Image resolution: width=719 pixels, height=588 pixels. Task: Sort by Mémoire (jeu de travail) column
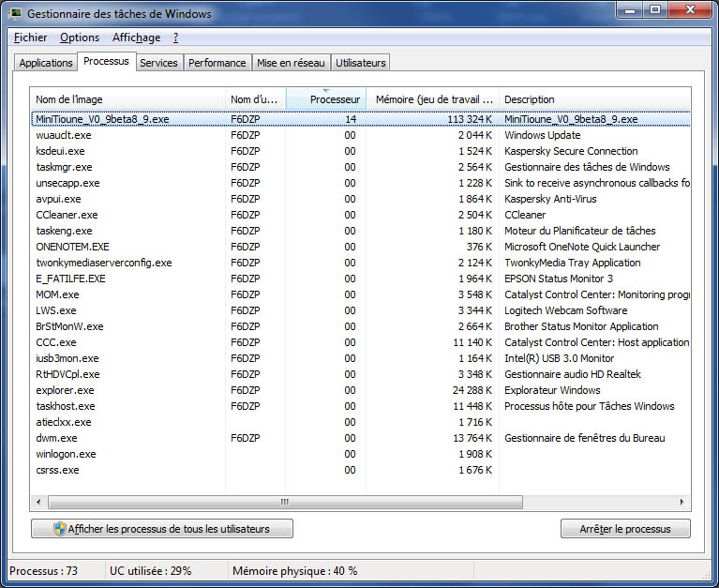click(x=432, y=99)
